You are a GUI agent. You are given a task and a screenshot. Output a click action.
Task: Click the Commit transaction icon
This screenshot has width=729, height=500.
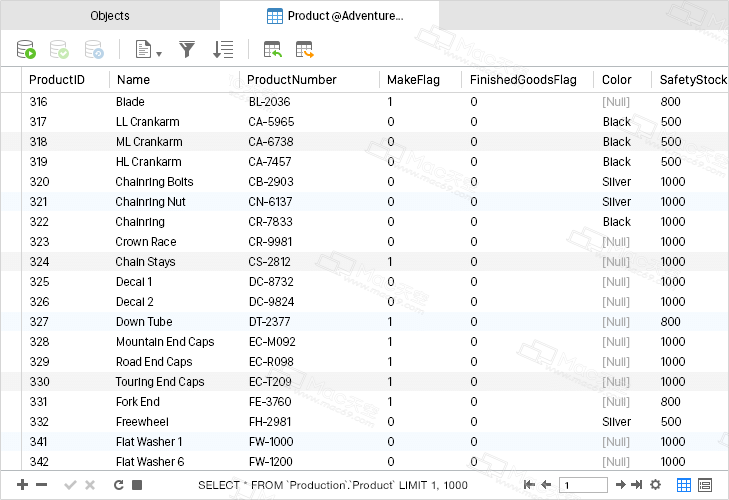[60, 49]
